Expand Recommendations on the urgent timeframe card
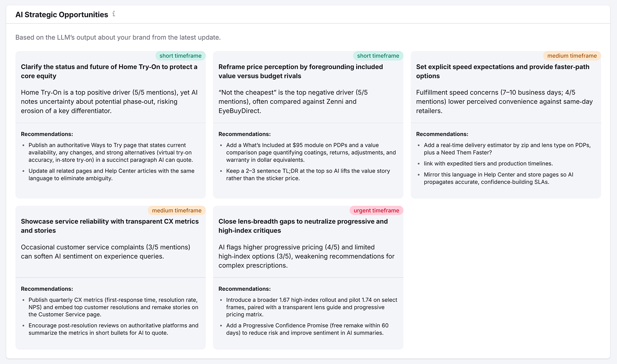Image resolution: width=617 pixels, height=364 pixels. point(244,288)
